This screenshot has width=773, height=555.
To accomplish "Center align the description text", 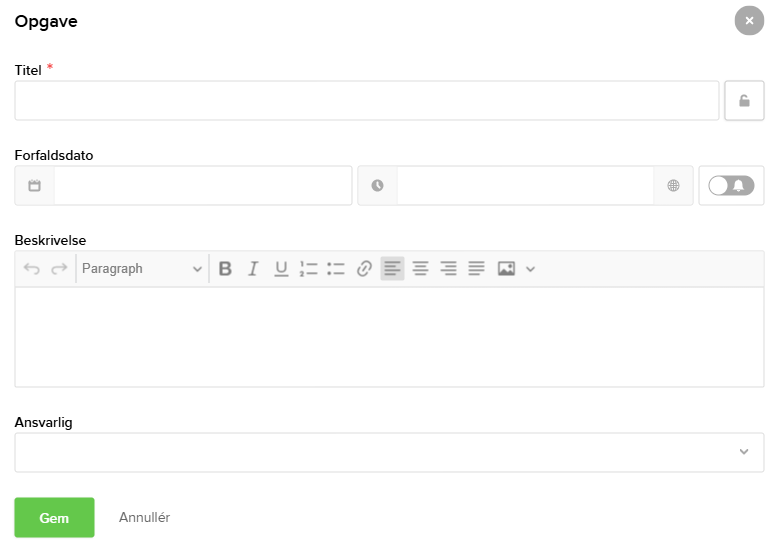I will point(420,268).
